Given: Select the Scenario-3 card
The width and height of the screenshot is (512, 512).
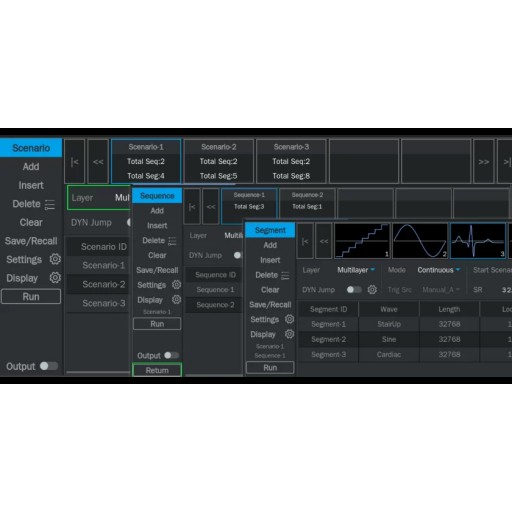Looking at the screenshot, I should 291,162.
